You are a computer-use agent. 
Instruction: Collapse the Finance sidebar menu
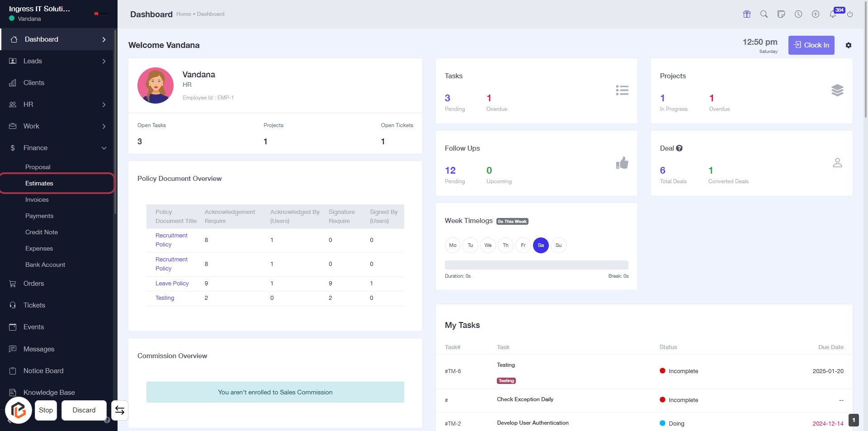tap(57, 148)
